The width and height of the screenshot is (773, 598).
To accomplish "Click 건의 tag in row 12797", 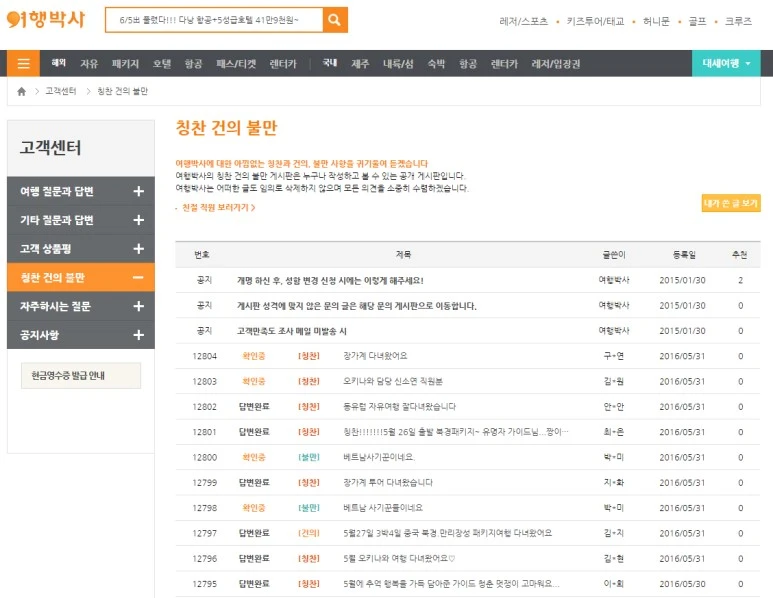I will pos(309,533).
